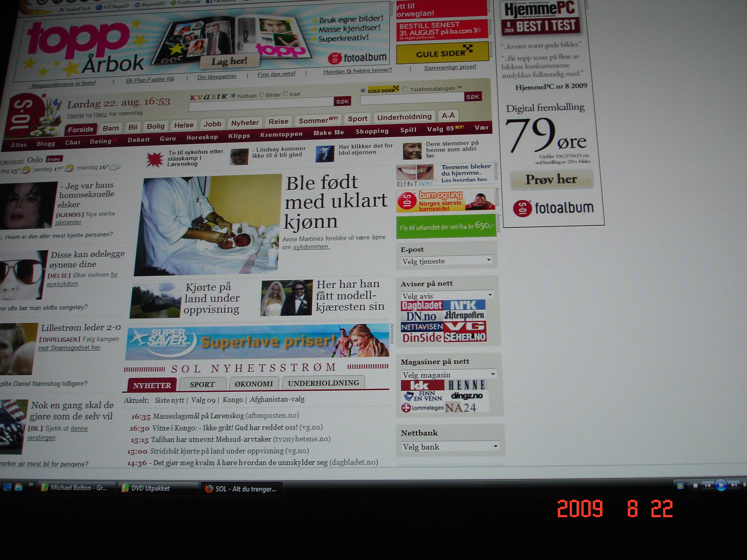This screenshot has width=747, height=560.
Task: Switch to the UNDERHOLDNING news stream tab
Action: pyautogui.click(x=323, y=383)
